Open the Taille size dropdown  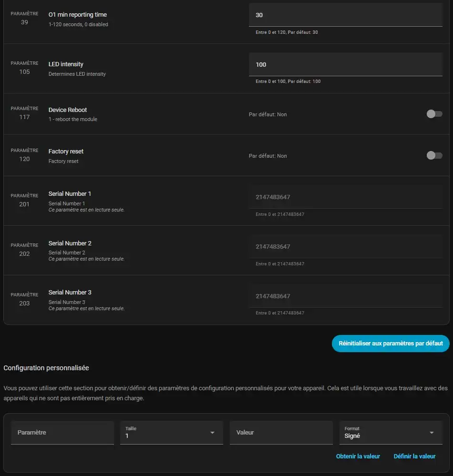171,433
